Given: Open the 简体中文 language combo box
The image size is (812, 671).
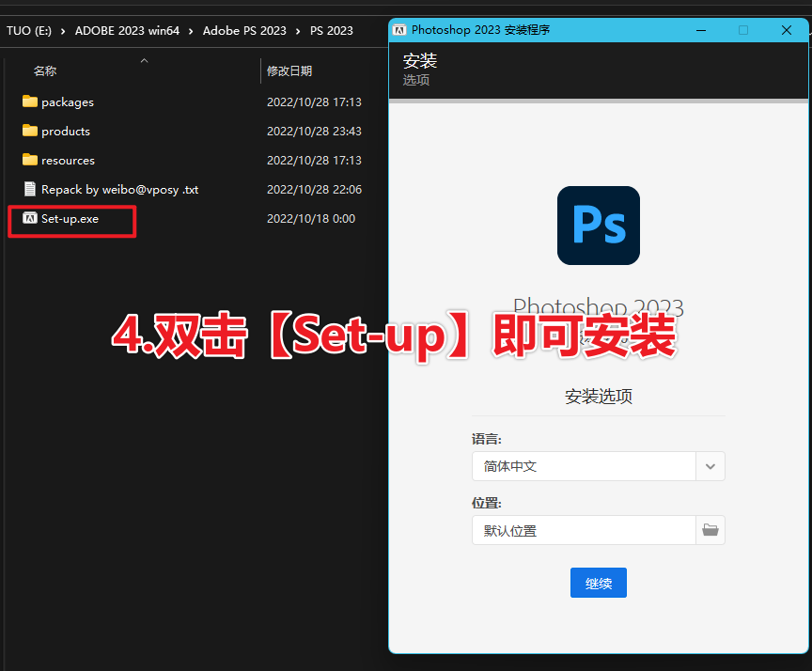Looking at the screenshot, I should pos(598,466).
